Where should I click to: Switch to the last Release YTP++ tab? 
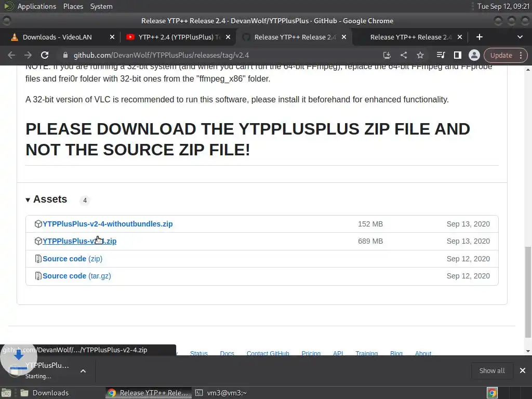[x=410, y=37]
